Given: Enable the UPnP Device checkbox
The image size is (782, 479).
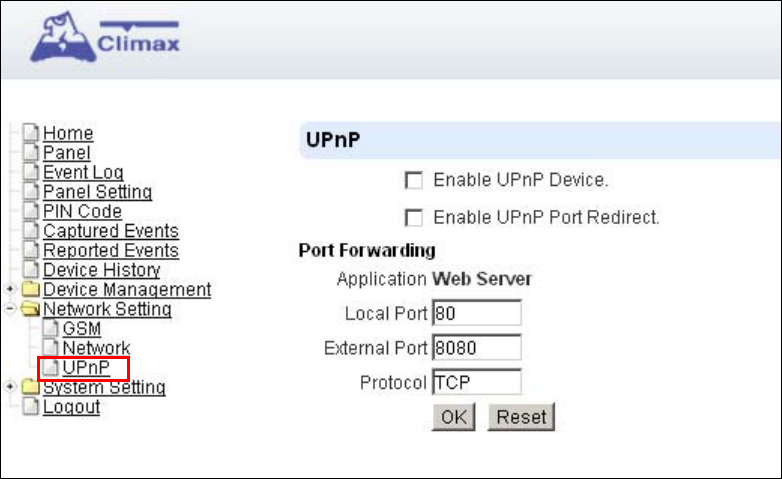Looking at the screenshot, I should point(413,180).
